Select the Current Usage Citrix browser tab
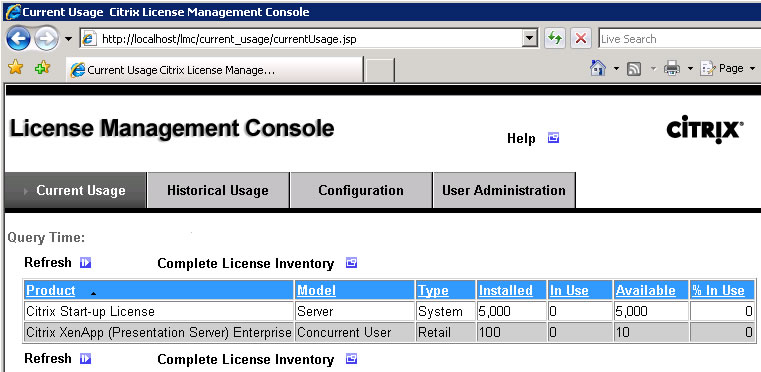The width and height of the screenshot is (761, 372). coord(215,70)
